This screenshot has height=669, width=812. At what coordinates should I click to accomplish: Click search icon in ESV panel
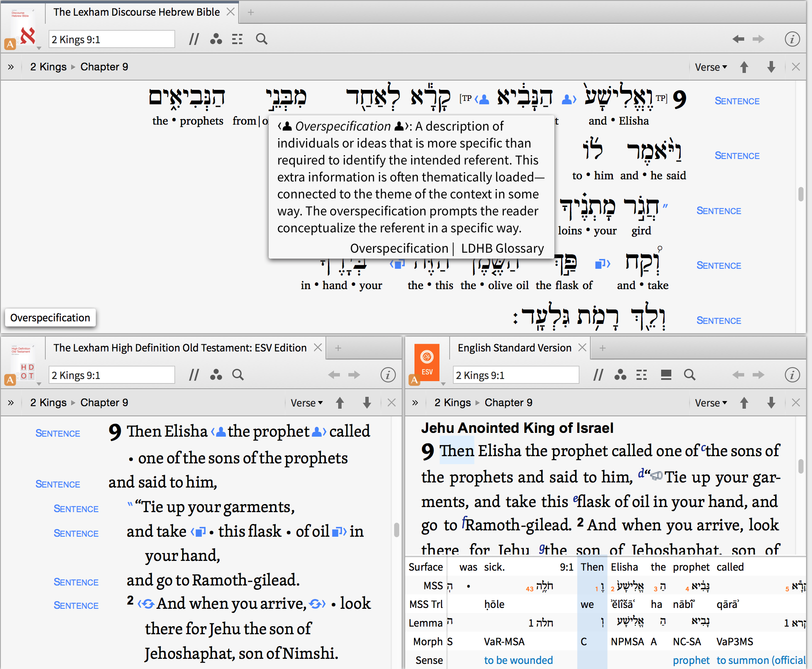[x=690, y=375]
